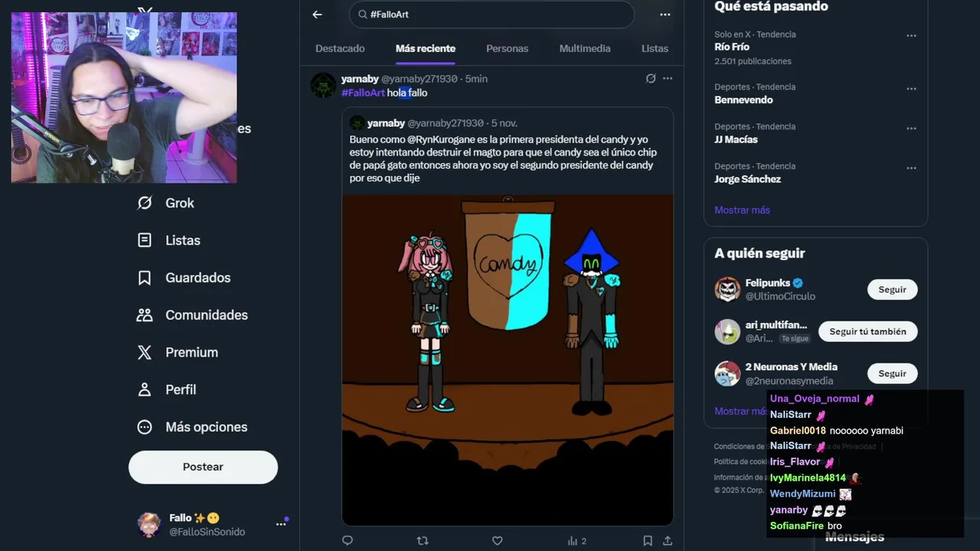The image size is (980, 551).
Task: Like the post with heart icon
Action: (x=497, y=541)
